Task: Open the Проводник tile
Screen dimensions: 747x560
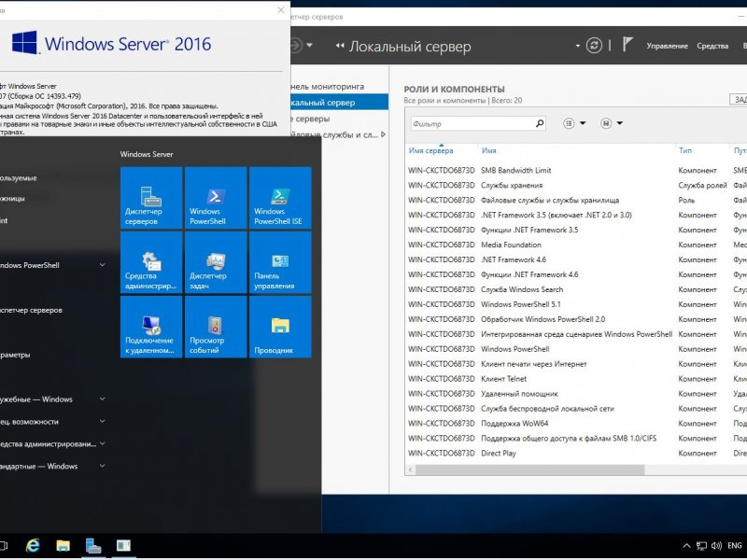Action: click(280, 327)
